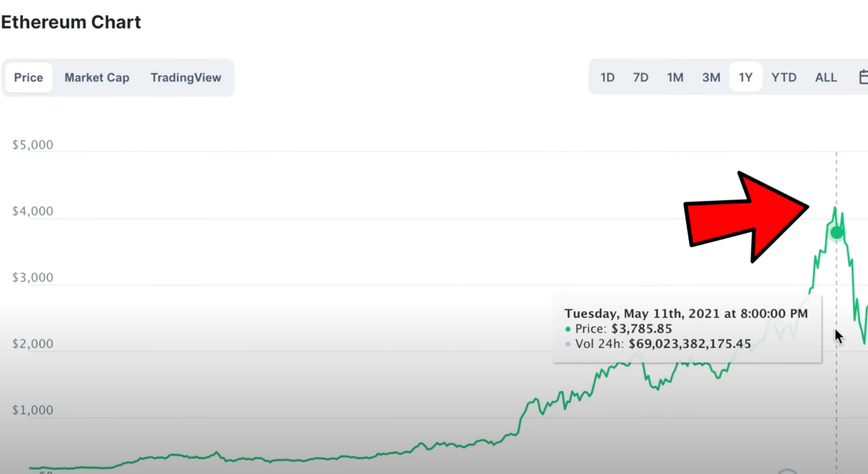Image resolution: width=868 pixels, height=474 pixels.
Task: Select the ALL time range
Action: [x=826, y=77]
